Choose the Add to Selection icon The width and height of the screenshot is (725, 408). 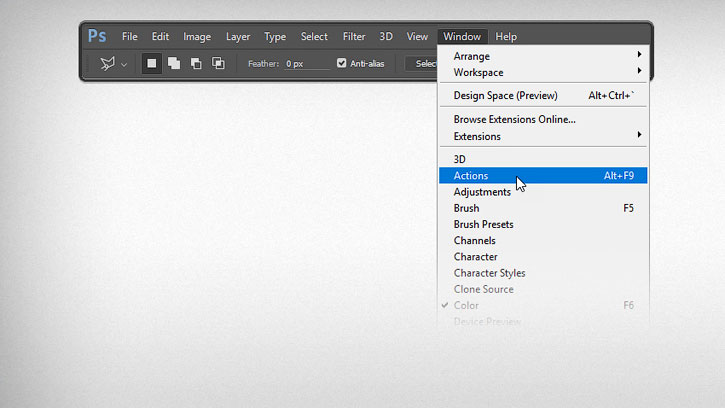174,63
